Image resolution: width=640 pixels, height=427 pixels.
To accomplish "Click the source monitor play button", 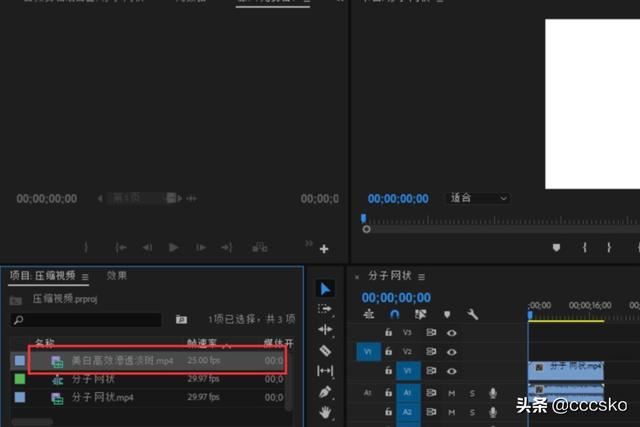I will [174, 247].
